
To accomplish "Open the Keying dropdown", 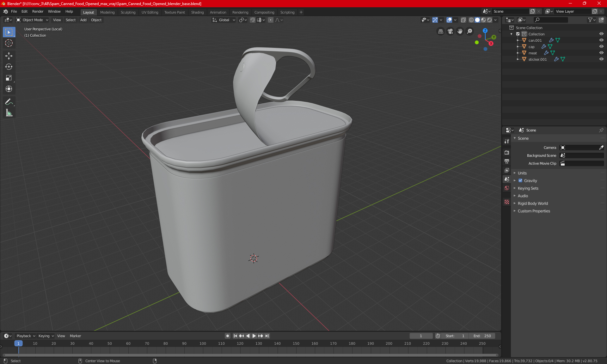I will point(46,336).
